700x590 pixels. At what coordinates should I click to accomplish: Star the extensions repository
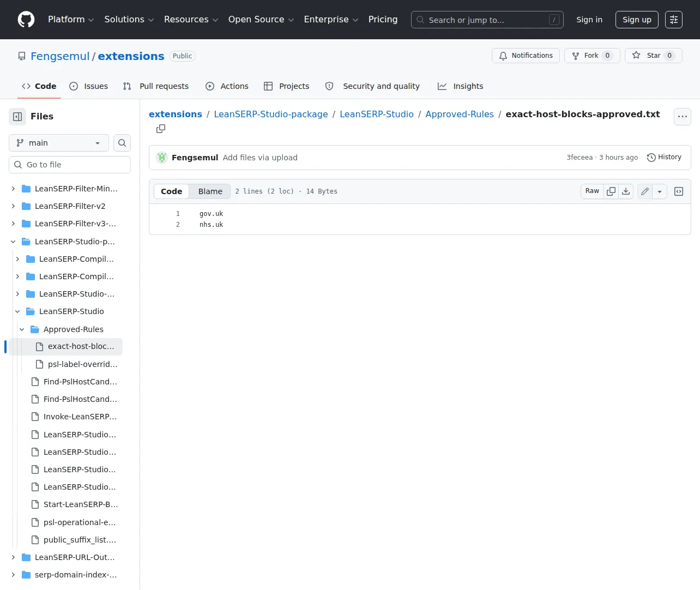click(653, 56)
